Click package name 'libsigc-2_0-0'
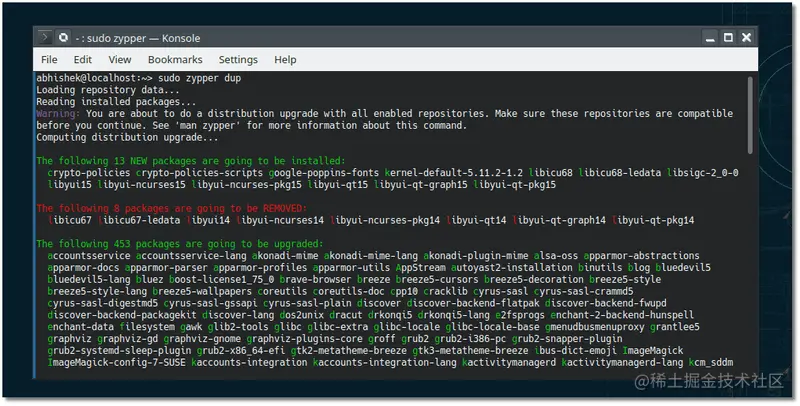The height and width of the screenshot is (406, 800). [703, 173]
